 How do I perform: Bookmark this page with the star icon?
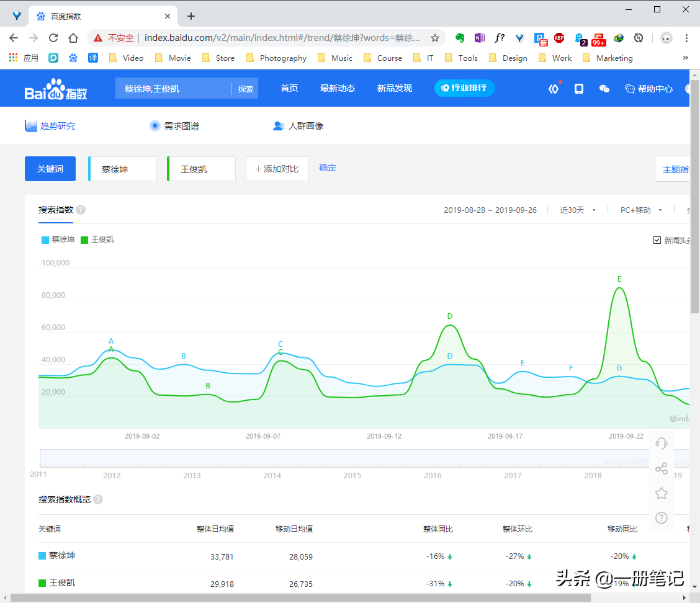435,38
